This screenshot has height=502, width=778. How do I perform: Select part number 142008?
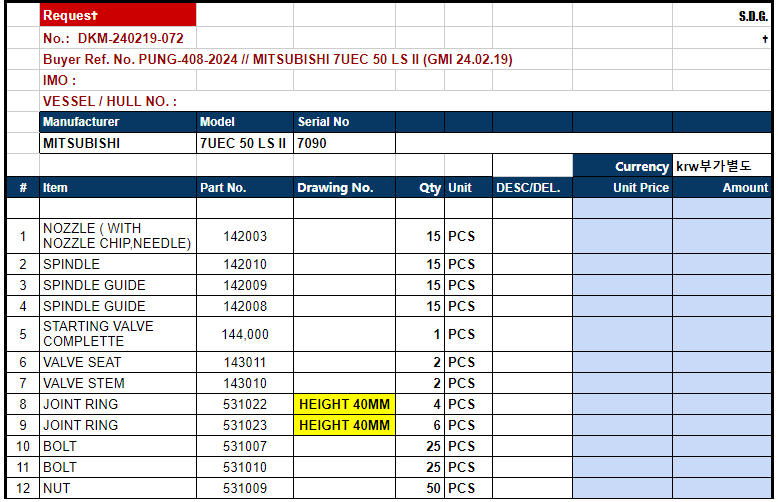(245, 306)
